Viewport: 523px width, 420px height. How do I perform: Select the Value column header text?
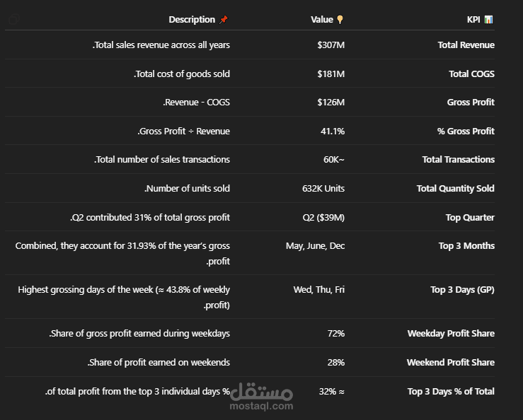pos(322,20)
